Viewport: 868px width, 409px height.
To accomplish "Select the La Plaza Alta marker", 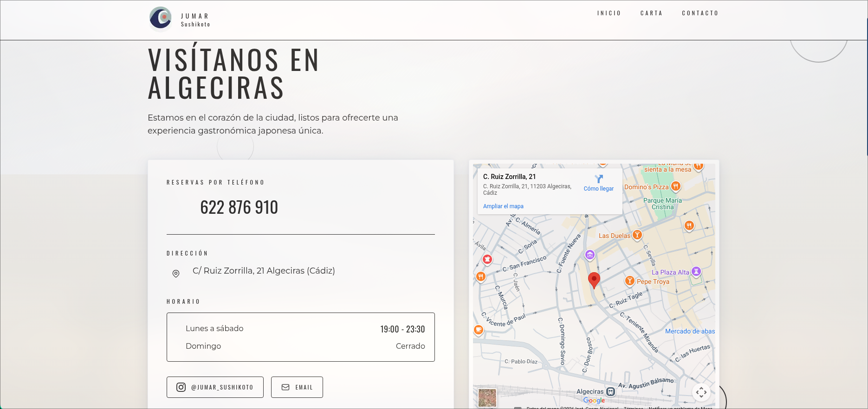I will tap(696, 272).
